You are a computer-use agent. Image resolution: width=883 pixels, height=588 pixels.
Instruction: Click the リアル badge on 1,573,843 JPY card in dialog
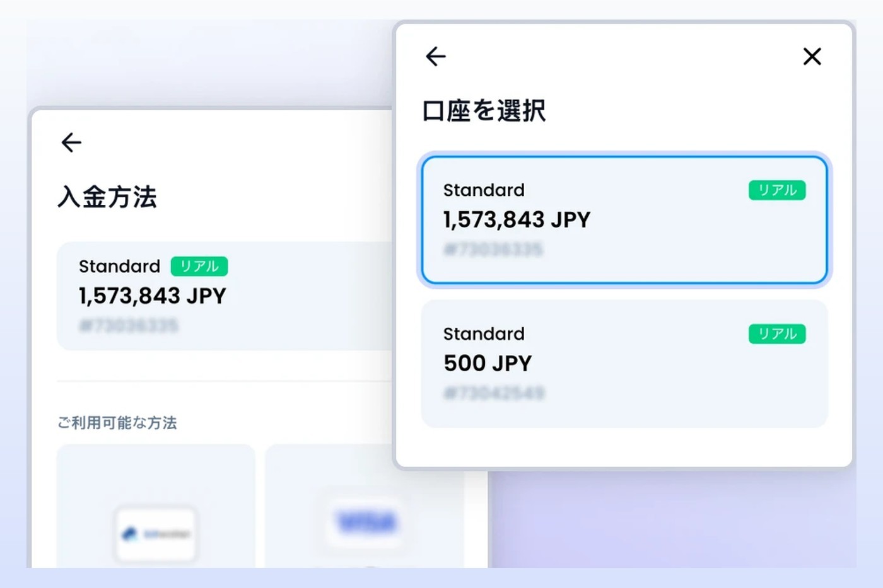pyautogui.click(x=777, y=190)
